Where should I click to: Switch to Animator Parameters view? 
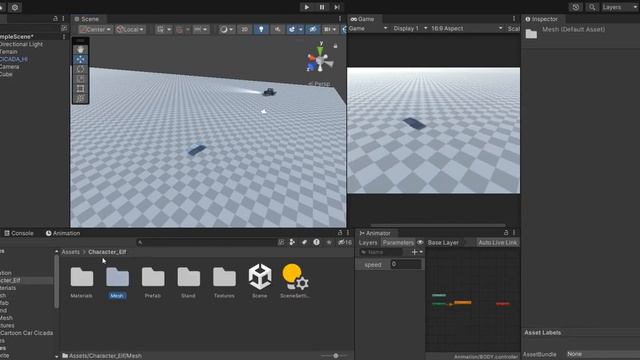(398, 243)
